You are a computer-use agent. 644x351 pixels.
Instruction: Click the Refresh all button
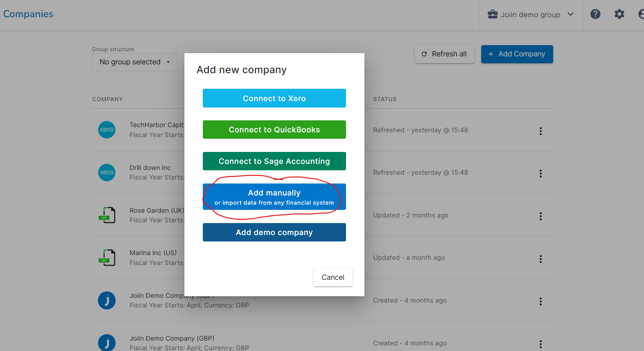point(444,54)
